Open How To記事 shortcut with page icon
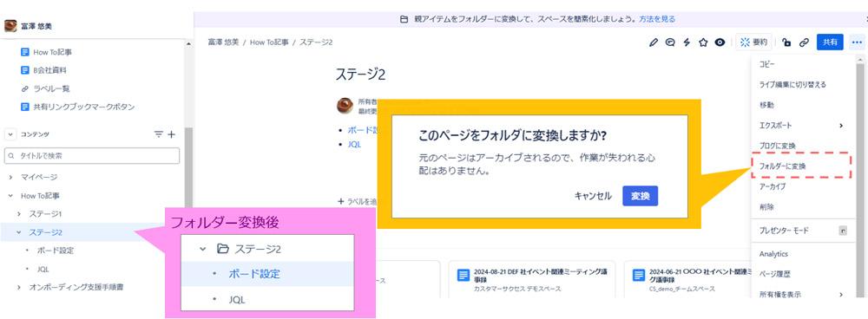The height and width of the screenshot is (319, 868). (x=47, y=52)
